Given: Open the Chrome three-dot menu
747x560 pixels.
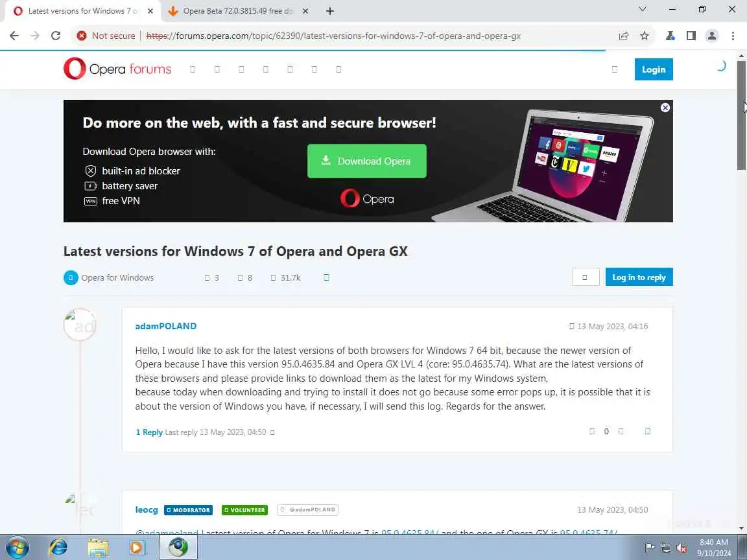Looking at the screenshot, I should coord(733,36).
